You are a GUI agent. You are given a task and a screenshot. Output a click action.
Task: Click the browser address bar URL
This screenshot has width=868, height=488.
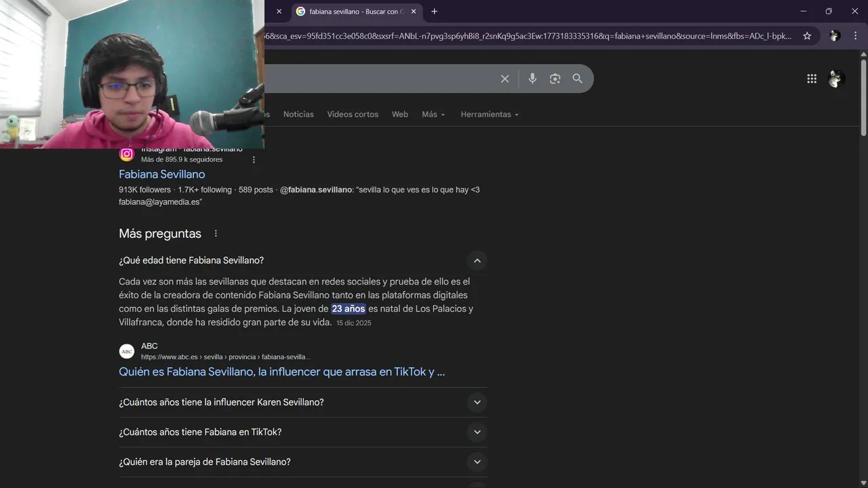point(529,36)
